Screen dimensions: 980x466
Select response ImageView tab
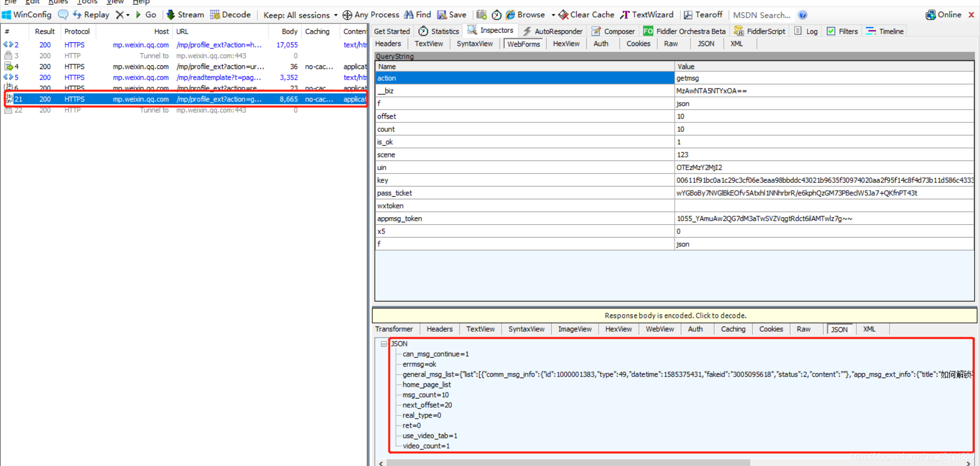click(x=575, y=329)
